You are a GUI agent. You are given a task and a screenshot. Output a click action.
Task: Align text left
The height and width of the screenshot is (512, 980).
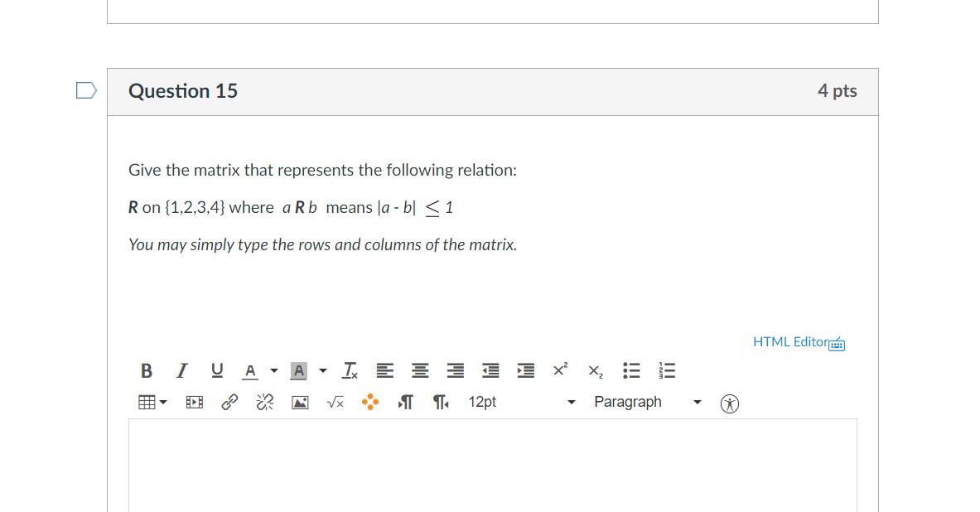point(385,370)
